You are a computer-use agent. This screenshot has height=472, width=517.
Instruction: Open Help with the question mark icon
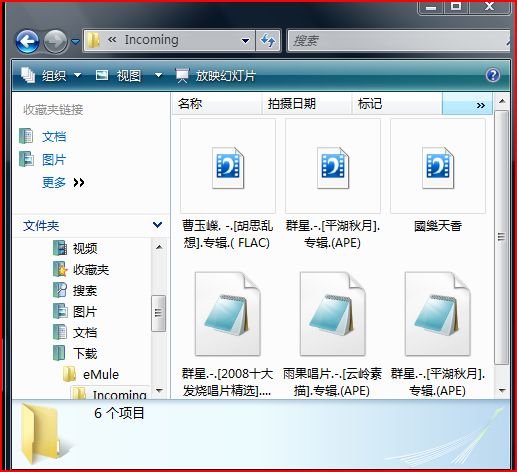click(x=493, y=75)
